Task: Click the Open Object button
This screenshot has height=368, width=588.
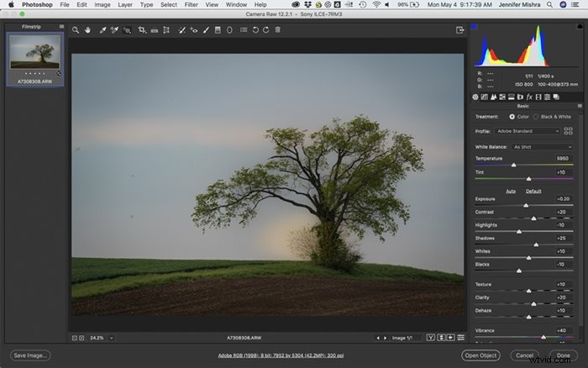Action: (x=480, y=355)
